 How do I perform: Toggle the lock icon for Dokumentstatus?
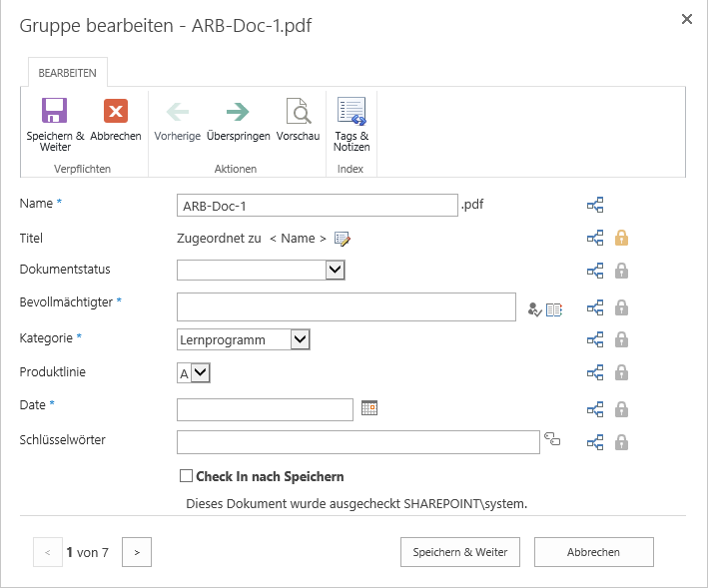pyautogui.click(x=621, y=271)
